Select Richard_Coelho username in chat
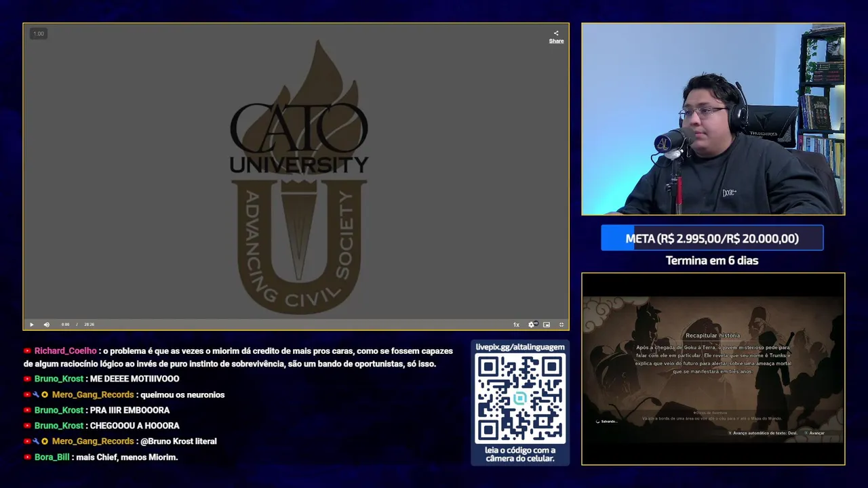This screenshot has width=868, height=488. point(66,351)
